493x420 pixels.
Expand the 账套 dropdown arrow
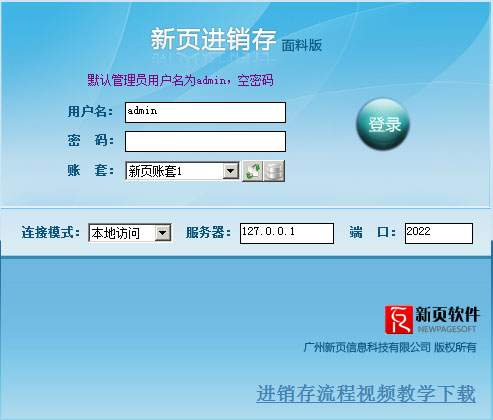[x=231, y=171]
